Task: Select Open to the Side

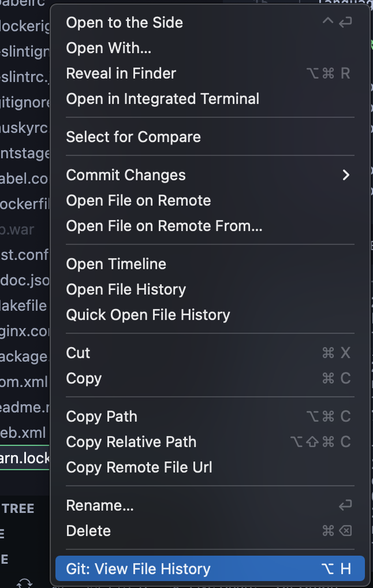Action: tap(124, 23)
